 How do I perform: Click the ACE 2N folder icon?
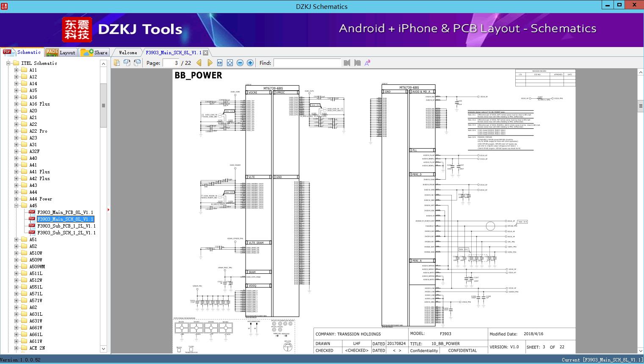tap(24, 348)
